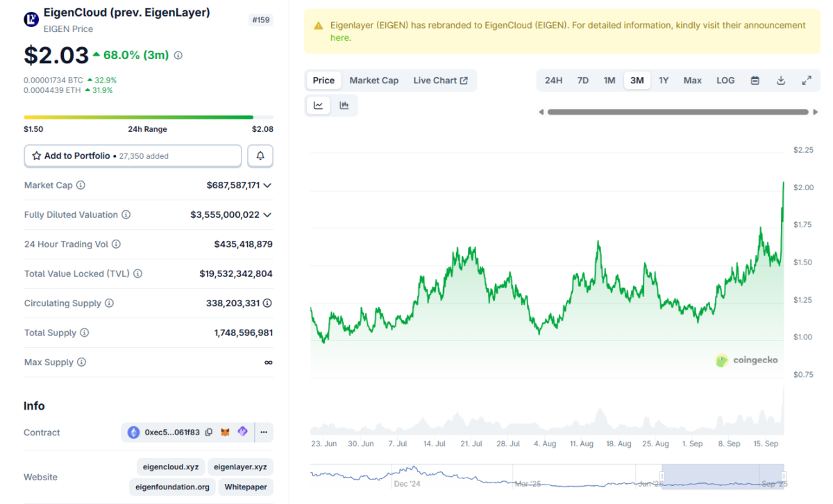Expand chart to fullscreen
Viewport: 833px width, 504px height.
807,80
